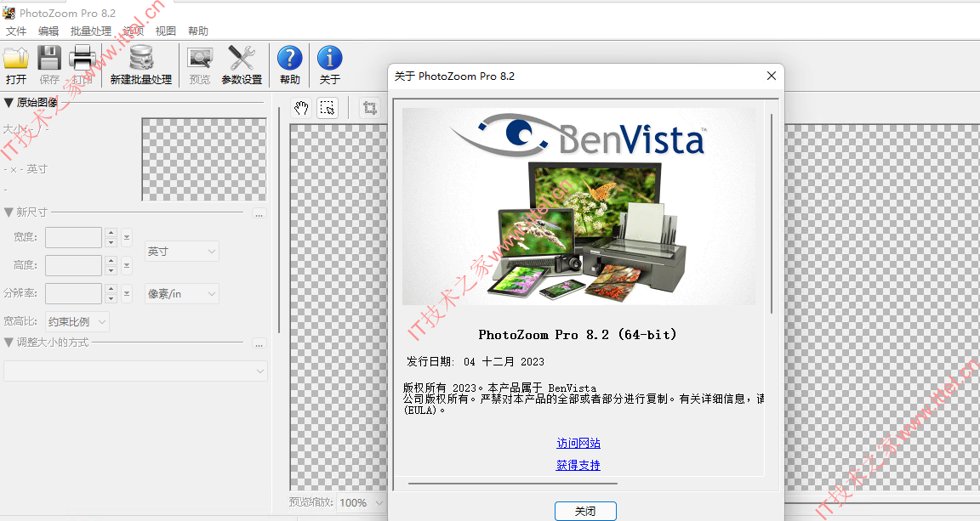The width and height of the screenshot is (980, 521).
Task: Click the BenVista logo banner image
Action: [578, 207]
